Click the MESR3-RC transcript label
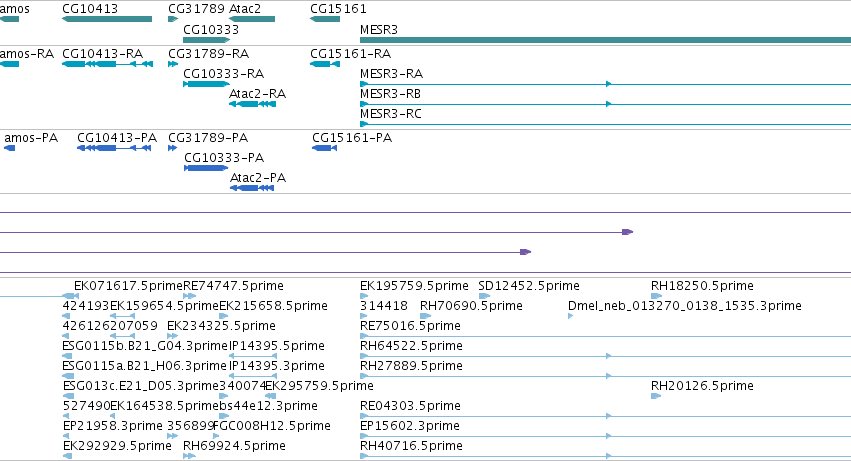This screenshot has height=461, width=851. click(x=391, y=114)
